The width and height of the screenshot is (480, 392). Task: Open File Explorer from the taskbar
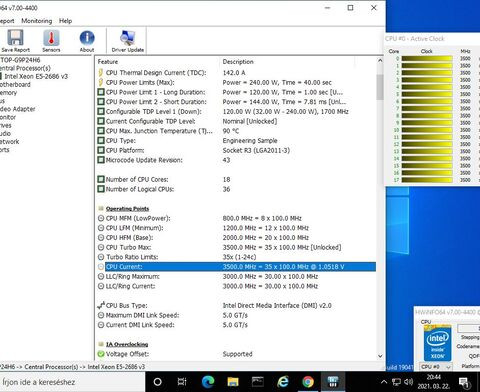(x=233, y=382)
